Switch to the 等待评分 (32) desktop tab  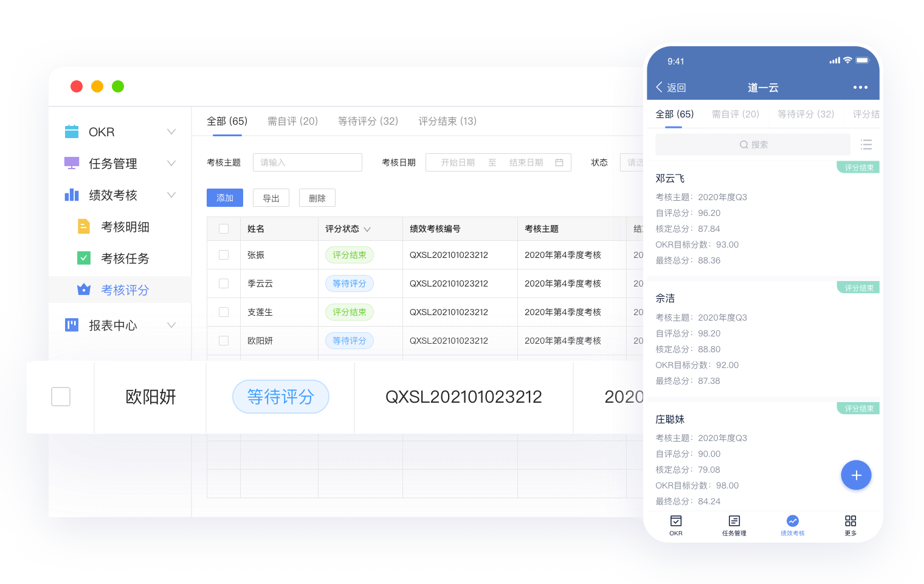pyautogui.click(x=368, y=121)
